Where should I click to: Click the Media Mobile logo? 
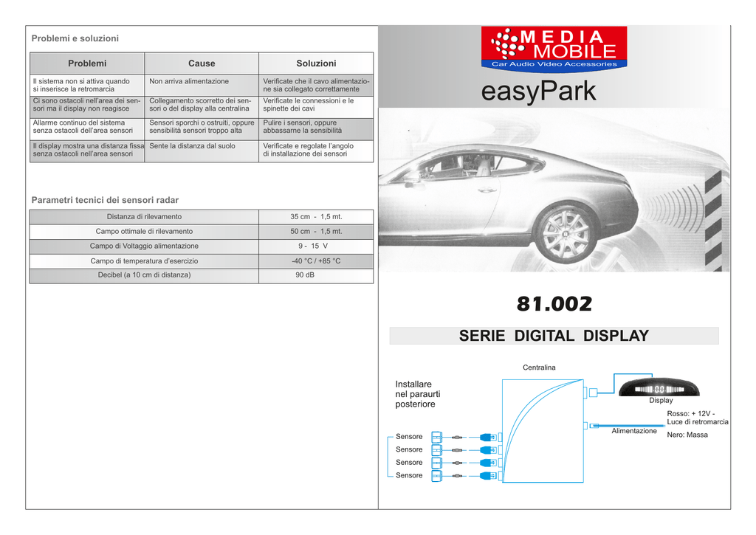click(x=554, y=48)
